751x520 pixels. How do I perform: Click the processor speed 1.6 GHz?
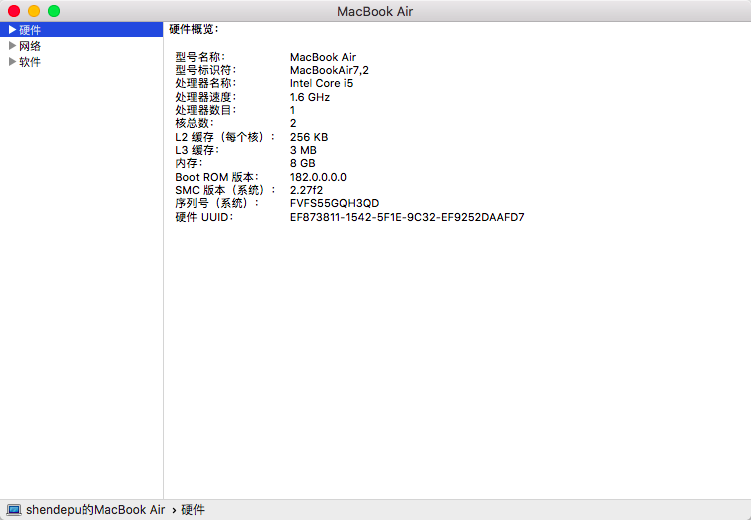[310, 97]
